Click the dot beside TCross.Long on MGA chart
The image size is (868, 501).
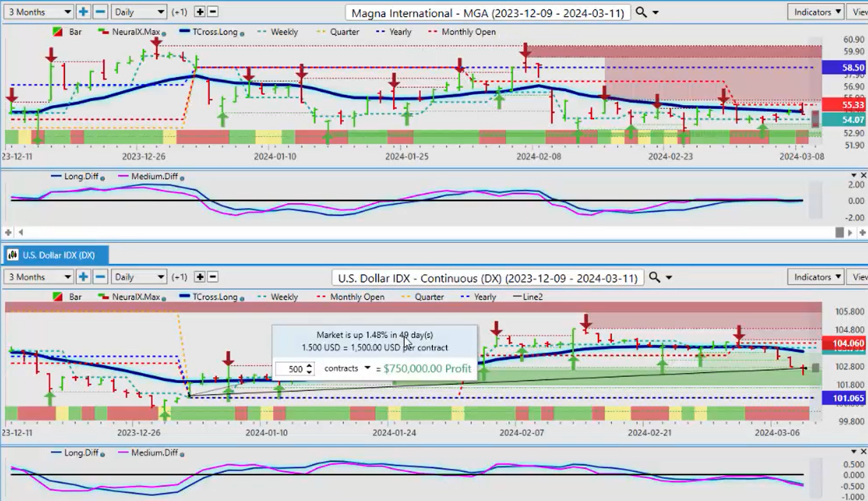[243, 33]
